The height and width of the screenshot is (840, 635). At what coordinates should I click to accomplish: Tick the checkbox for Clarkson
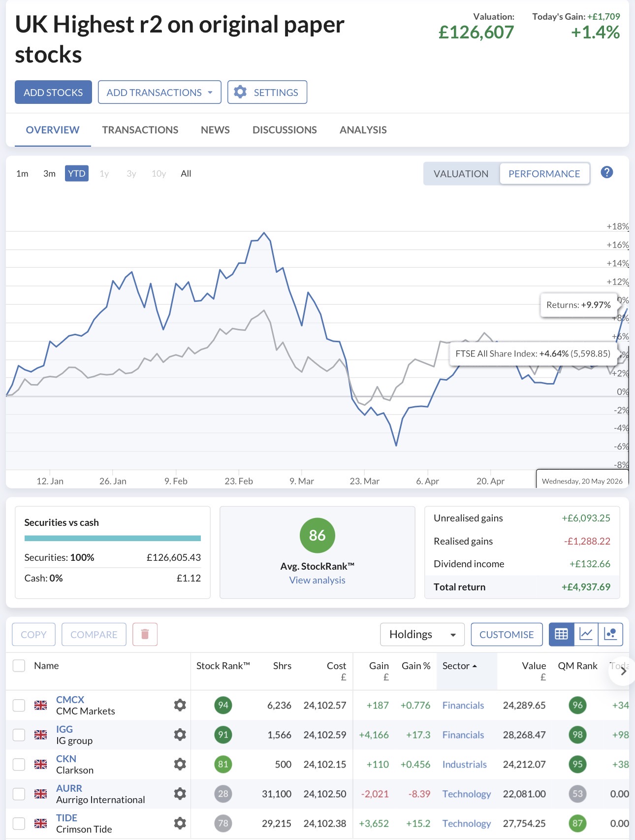click(x=19, y=764)
